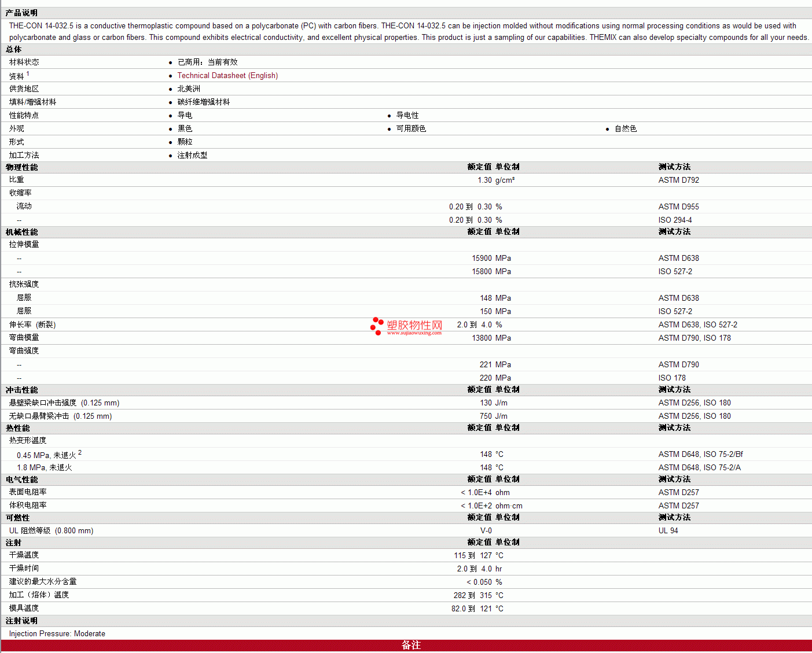Select the 比重 row label
This screenshot has width=812, height=653.
click(17, 180)
